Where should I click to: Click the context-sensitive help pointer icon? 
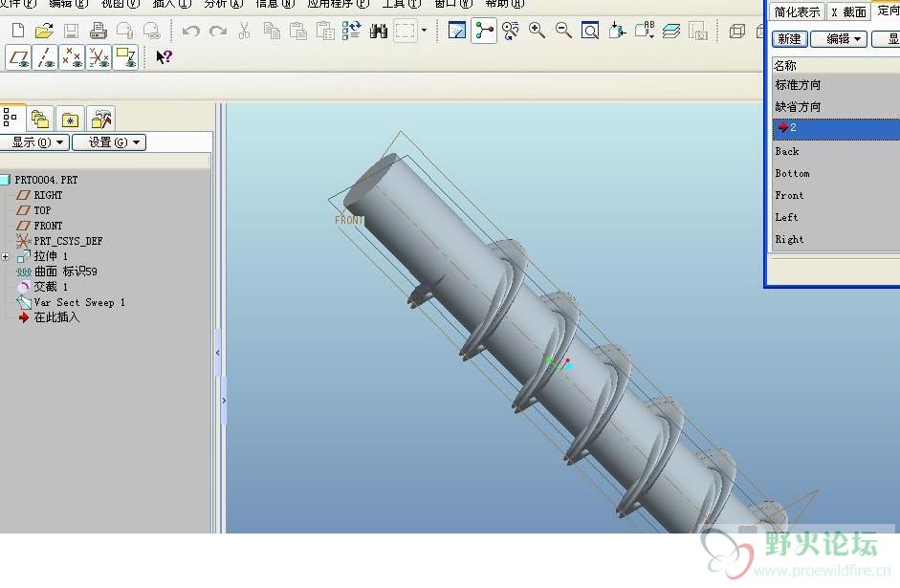pyautogui.click(x=165, y=56)
